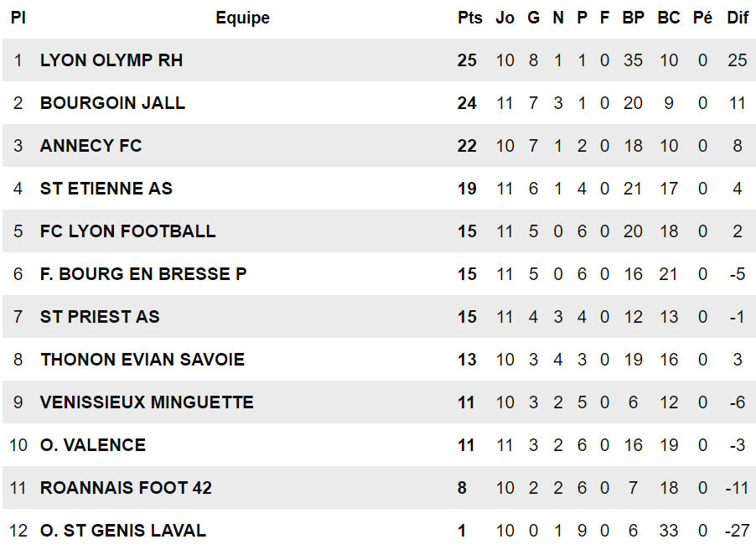Click the BP column header
756x555 pixels.
click(633, 18)
